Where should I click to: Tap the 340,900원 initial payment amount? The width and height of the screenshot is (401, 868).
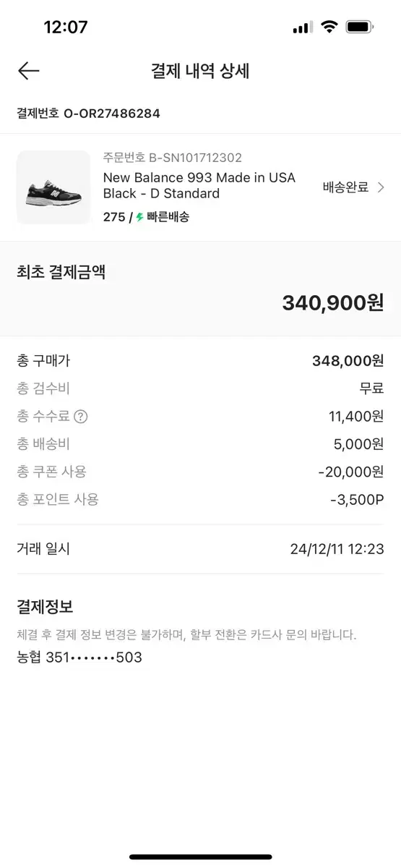[x=333, y=303]
